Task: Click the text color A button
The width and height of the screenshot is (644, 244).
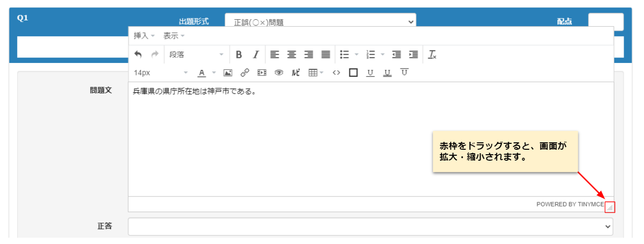Action: [202, 73]
